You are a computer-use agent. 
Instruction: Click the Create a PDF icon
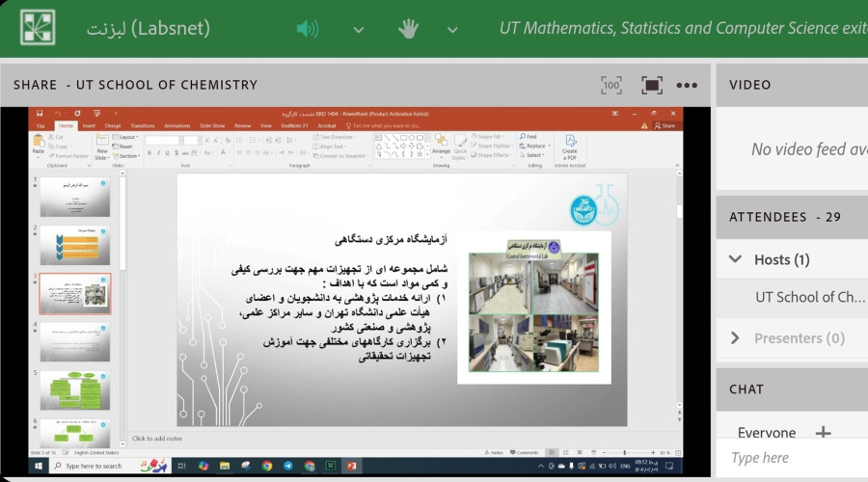pyautogui.click(x=569, y=146)
